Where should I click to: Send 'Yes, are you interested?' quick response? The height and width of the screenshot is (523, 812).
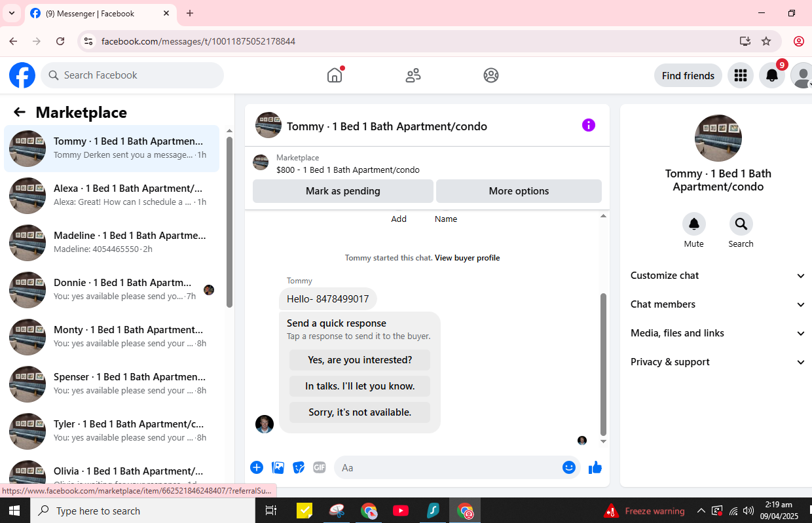tap(360, 360)
